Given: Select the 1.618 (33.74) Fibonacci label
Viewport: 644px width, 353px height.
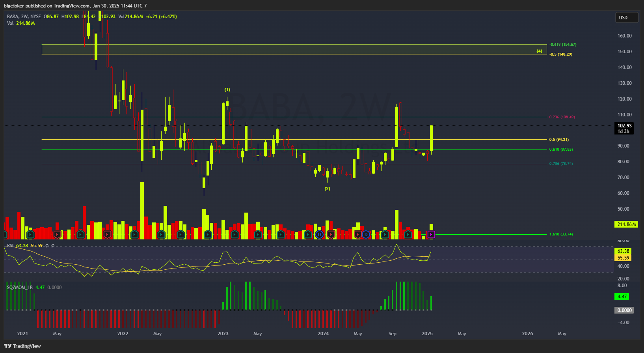Looking at the screenshot, I should click(561, 234).
